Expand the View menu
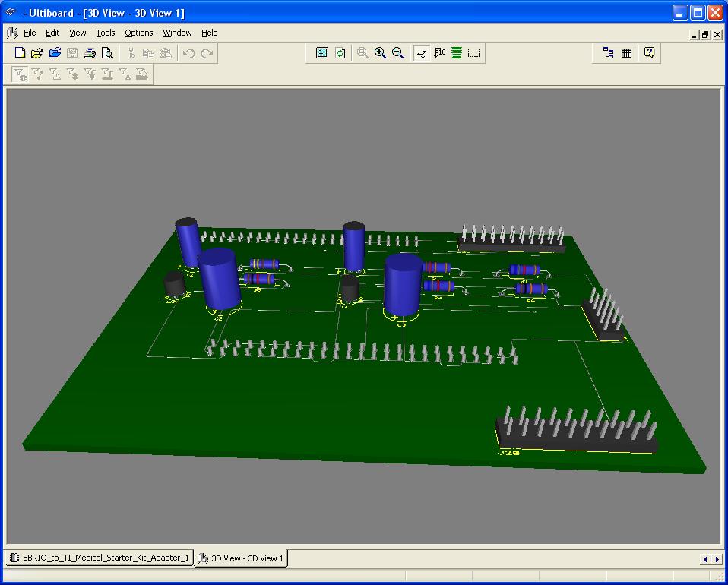This screenshot has height=585, width=728. 78,33
